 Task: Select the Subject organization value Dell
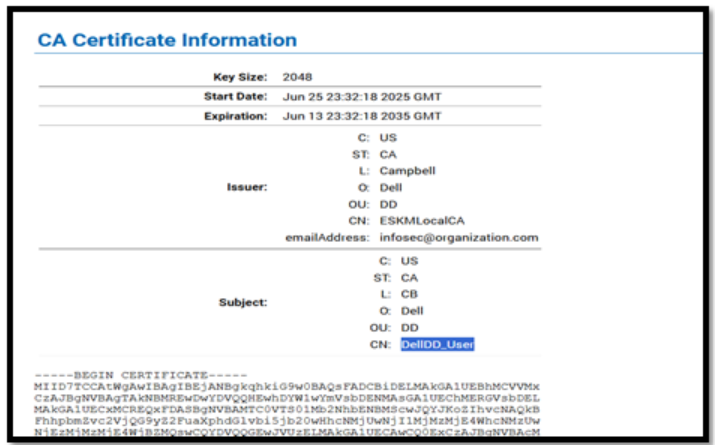point(412,311)
